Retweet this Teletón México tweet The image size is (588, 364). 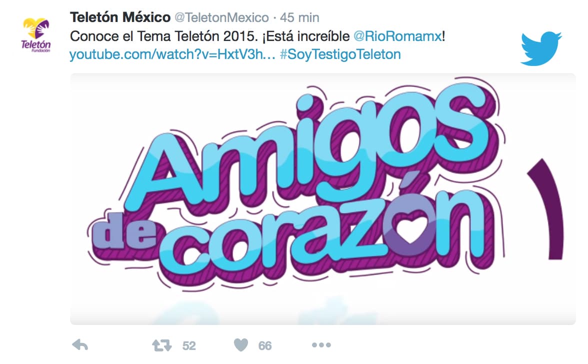[x=161, y=345]
